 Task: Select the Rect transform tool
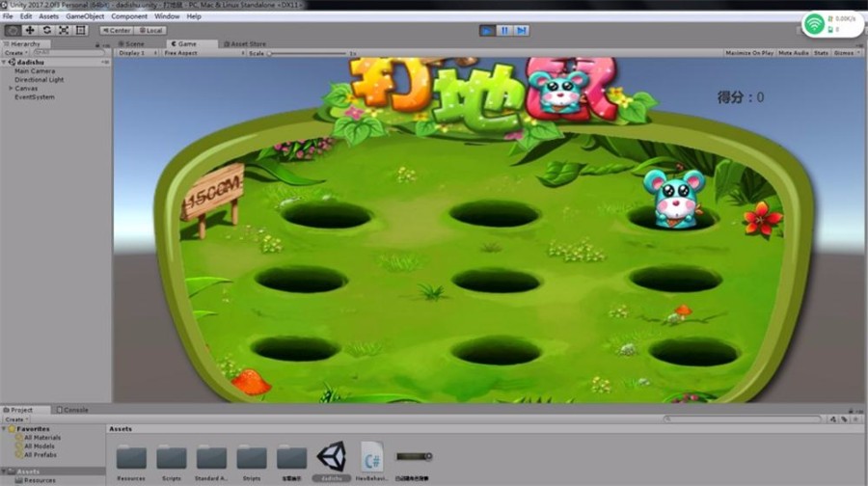pyautogui.click(x=81, y=31)
